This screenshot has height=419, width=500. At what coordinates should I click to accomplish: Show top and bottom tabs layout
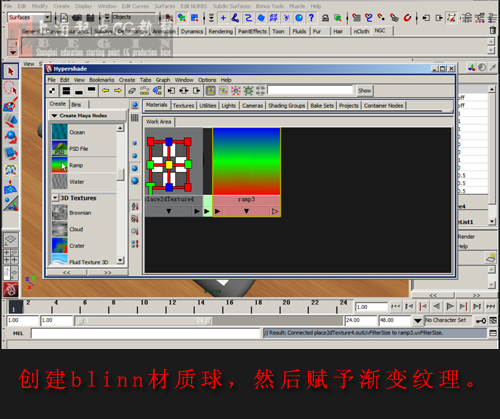pyautogui.click(x=66, y=91)
